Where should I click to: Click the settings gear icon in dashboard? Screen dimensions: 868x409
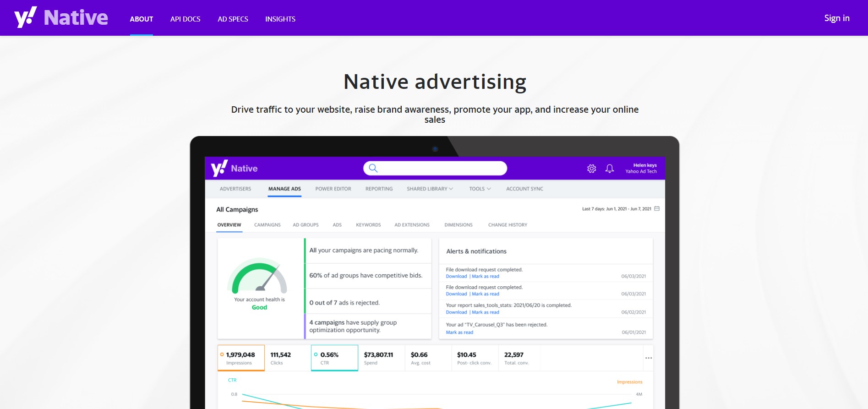pyautogui.click(x=591, y=169)
